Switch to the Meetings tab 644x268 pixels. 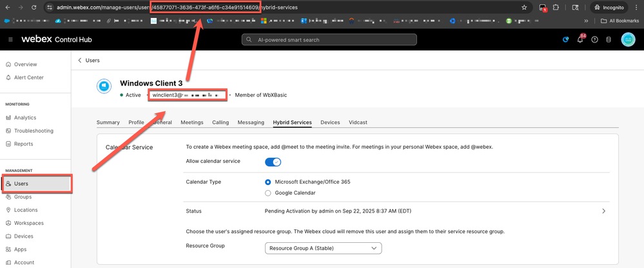192,122
